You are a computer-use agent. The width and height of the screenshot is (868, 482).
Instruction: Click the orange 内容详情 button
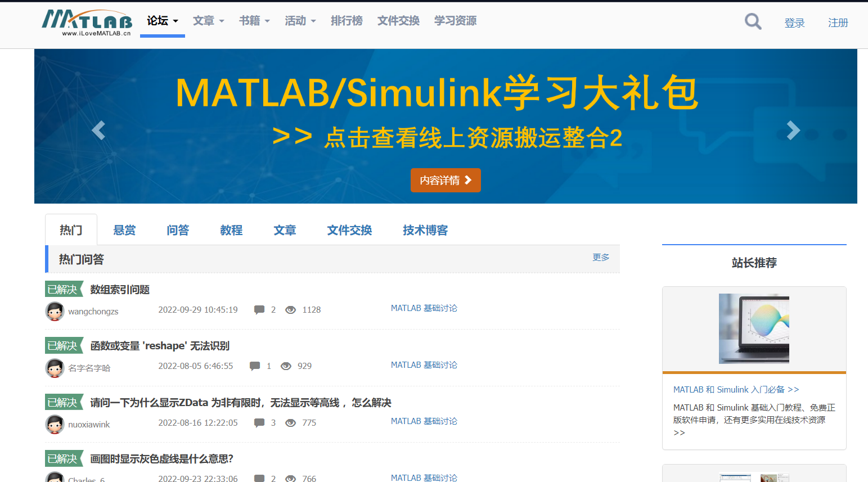click(446, 181)
